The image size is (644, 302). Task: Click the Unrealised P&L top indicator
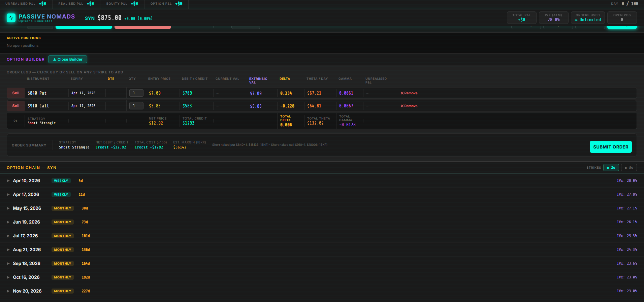tap(26, 4)
